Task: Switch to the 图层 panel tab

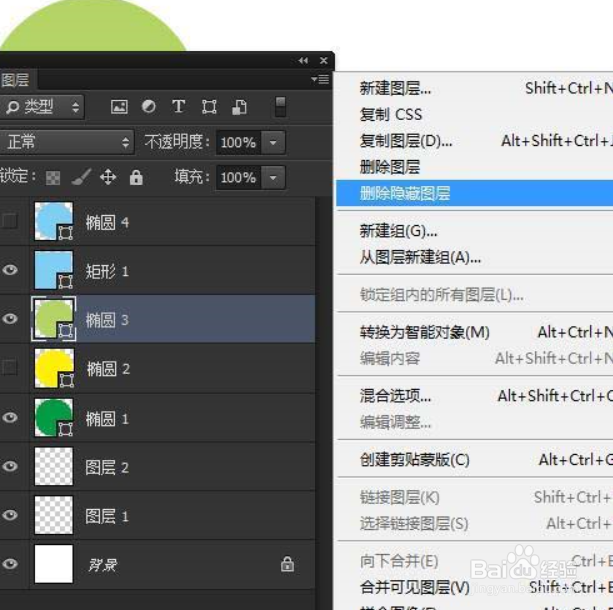Action: [16, 80]
